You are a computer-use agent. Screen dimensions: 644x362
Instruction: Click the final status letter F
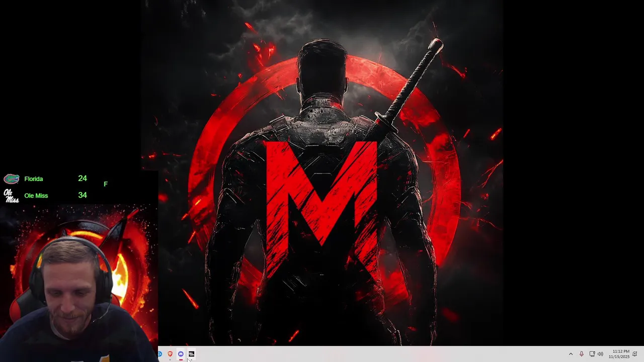point(106,184)
